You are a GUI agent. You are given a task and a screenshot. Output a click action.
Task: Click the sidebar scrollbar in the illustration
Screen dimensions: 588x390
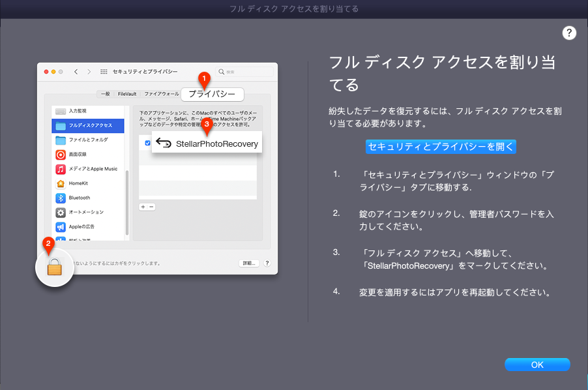(x=126, y=202)
